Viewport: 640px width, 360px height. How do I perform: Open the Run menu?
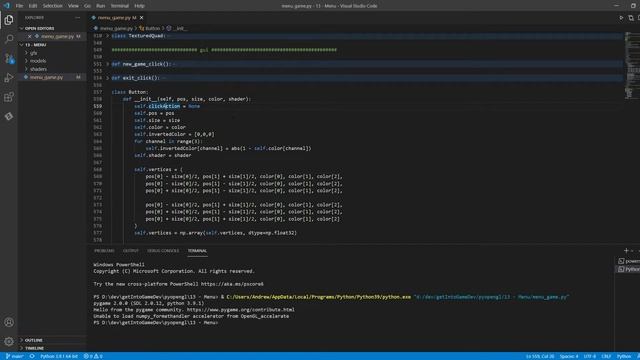(100, 6)
